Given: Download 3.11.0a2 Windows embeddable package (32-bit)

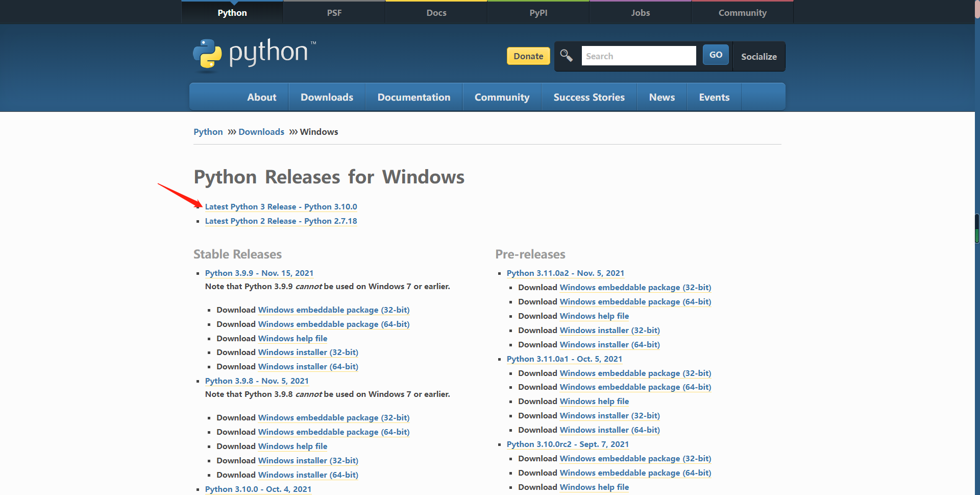Looking at the screenshot, I should coord(635,288).
